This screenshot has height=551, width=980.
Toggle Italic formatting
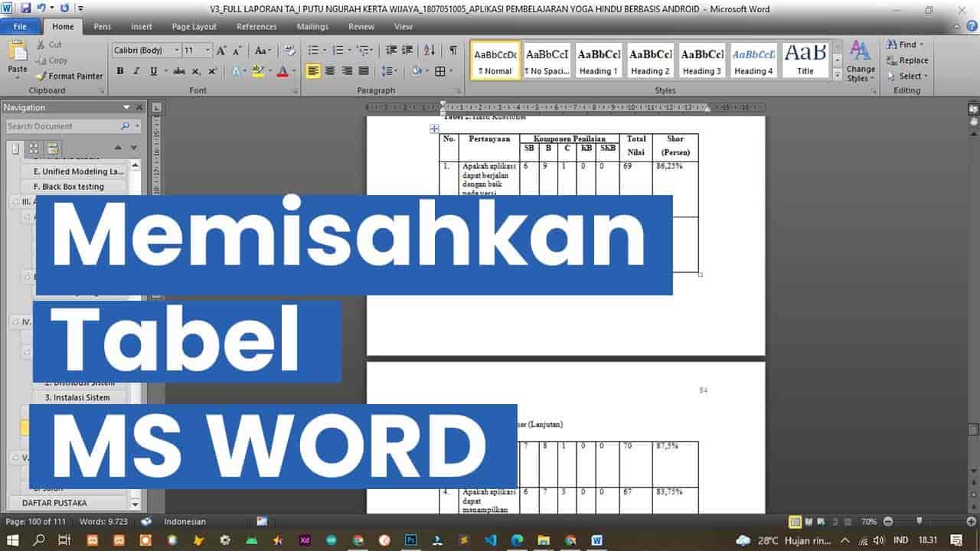click(x=136, y=71)
